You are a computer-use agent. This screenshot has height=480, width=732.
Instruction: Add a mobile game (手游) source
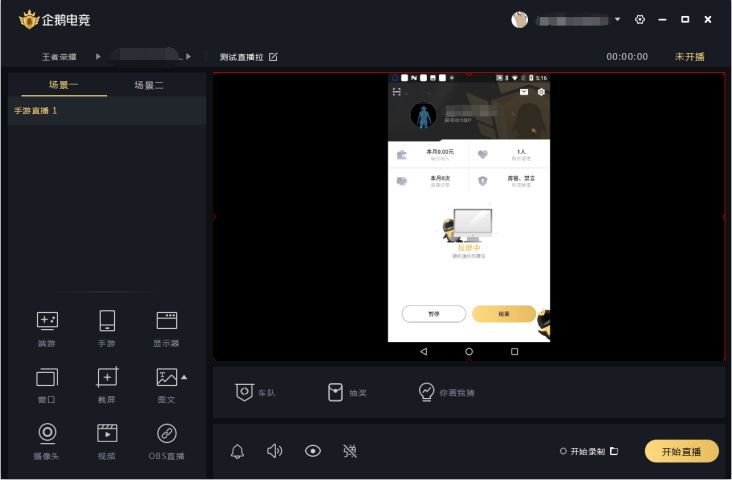106,328
